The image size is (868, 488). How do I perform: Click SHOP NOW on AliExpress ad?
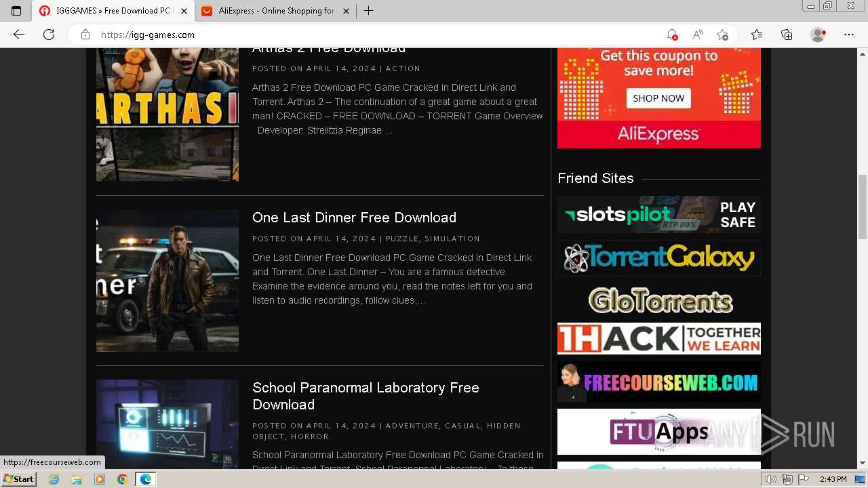pyautogui.click(x=658, y=98)
